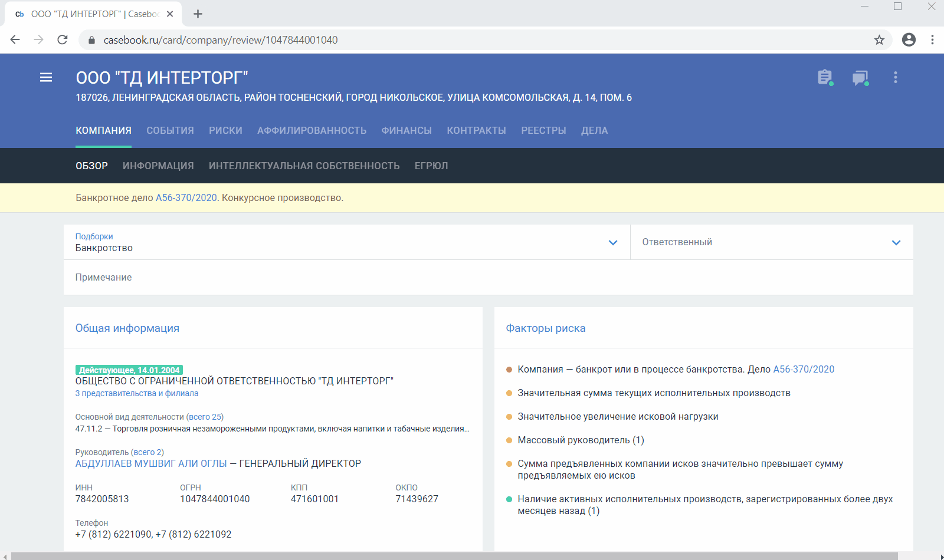Expand the Ответственный dropdown
This screenshot has height=560, width=944.
(896, 242)
